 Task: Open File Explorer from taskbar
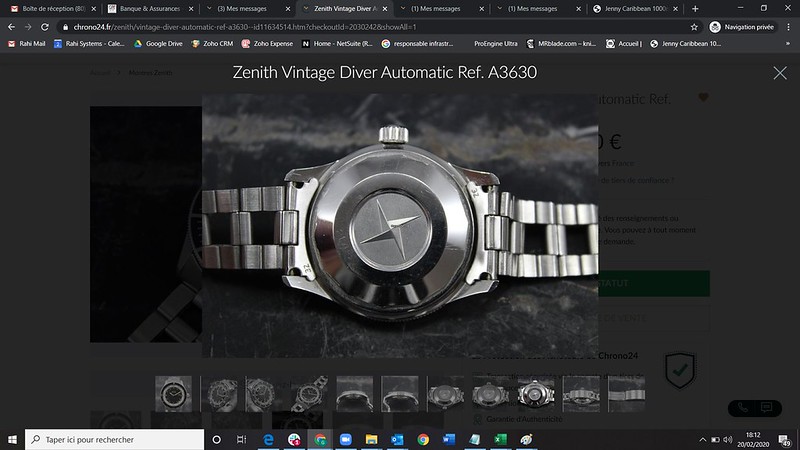(371, 439)
